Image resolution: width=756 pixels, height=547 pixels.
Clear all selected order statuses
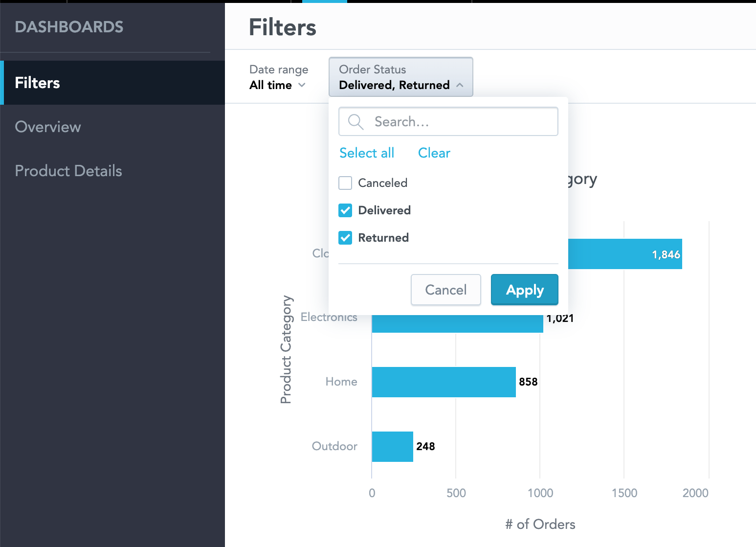pos(434,153)
